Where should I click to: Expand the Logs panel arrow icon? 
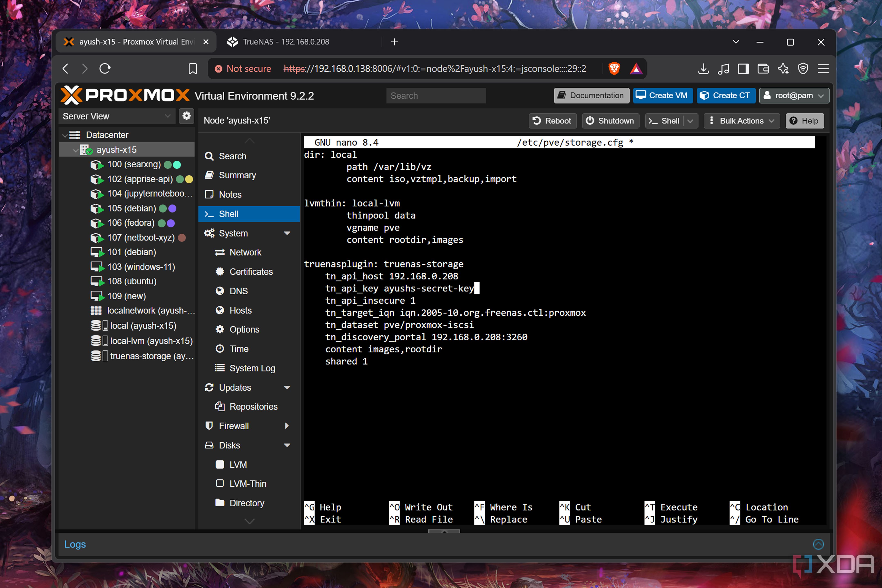818,544
